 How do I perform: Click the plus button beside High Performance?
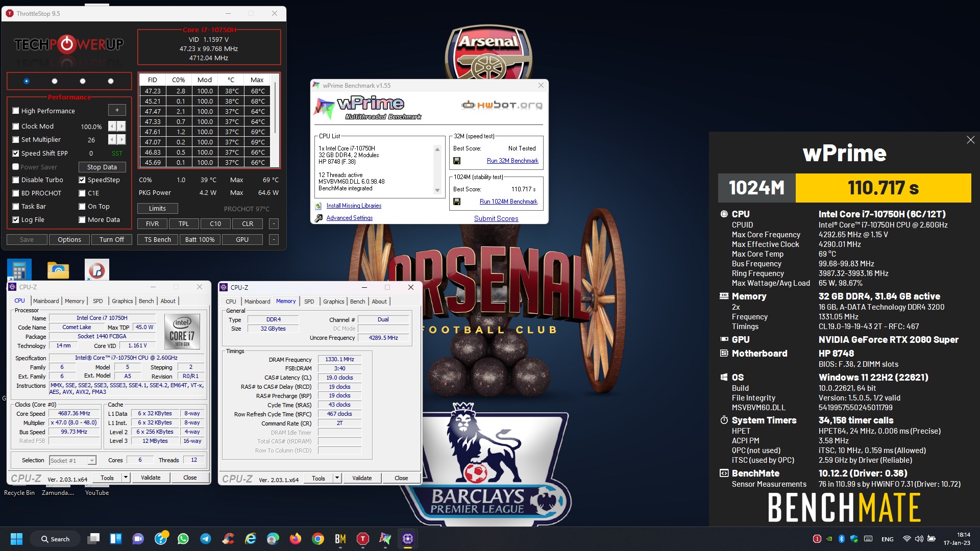pos(117,110)
